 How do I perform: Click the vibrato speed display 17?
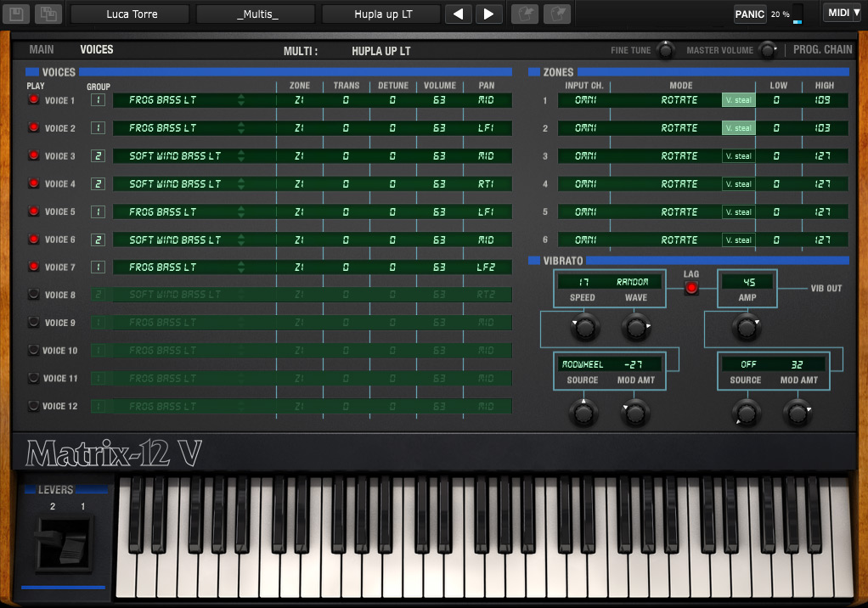point(583,282)
